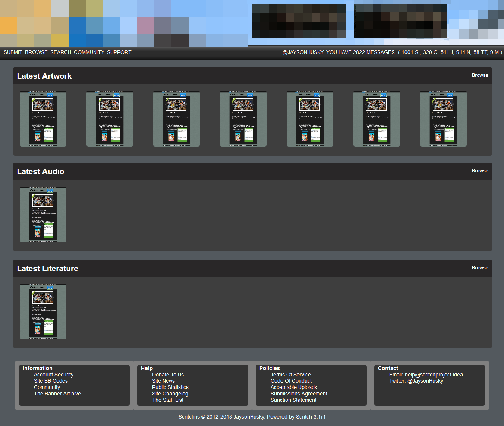The height and width of the screenshot is (426, 504).
Task: Click the SEARCH navigation item
Action: (61, 52)
